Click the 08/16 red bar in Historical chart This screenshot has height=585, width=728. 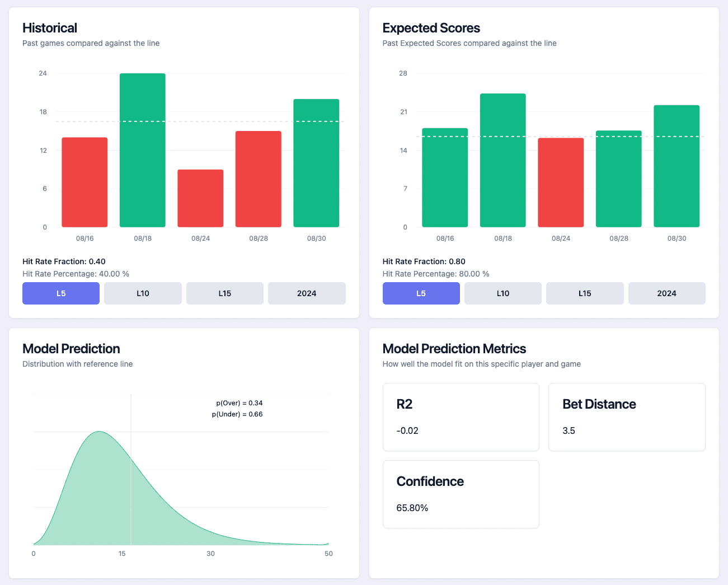[x=84, y=182]
